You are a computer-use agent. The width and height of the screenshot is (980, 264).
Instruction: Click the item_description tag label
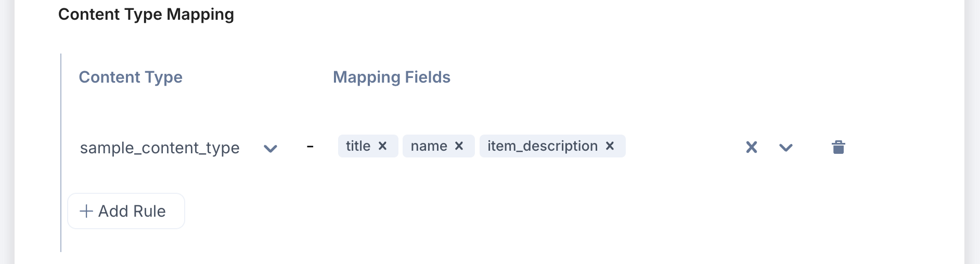(542, 146)
